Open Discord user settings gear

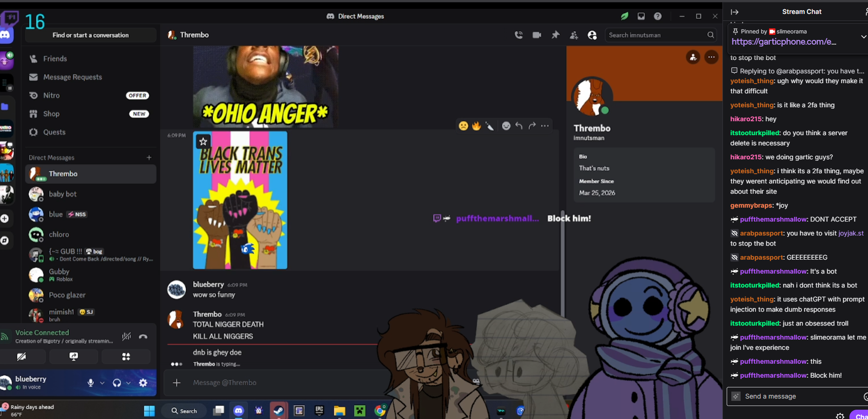[143, 383]
